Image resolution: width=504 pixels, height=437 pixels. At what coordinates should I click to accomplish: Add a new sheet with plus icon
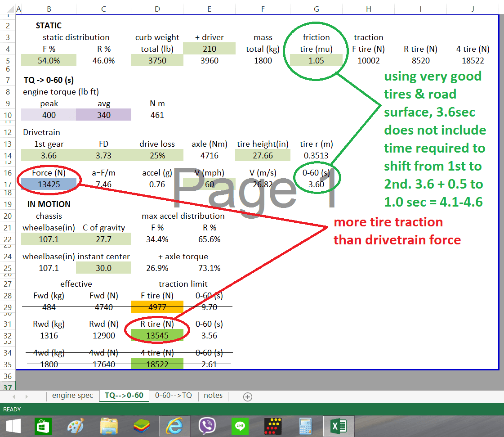tap(247, 397)
